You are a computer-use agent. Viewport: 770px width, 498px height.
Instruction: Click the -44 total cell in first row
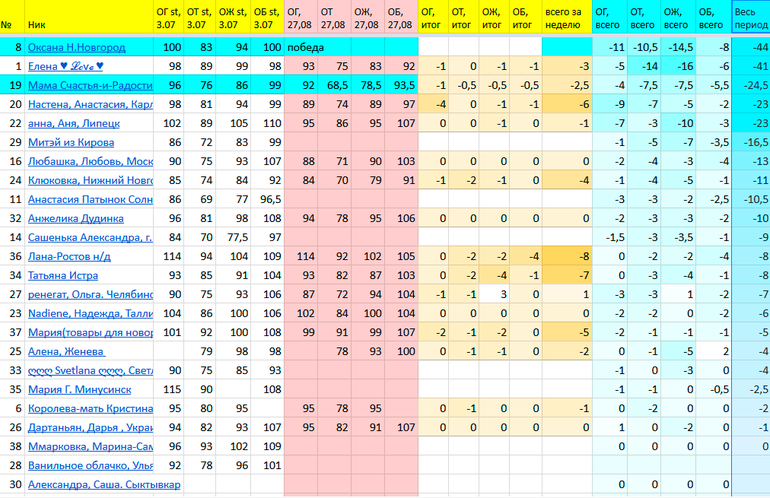[x=751, y=47]
